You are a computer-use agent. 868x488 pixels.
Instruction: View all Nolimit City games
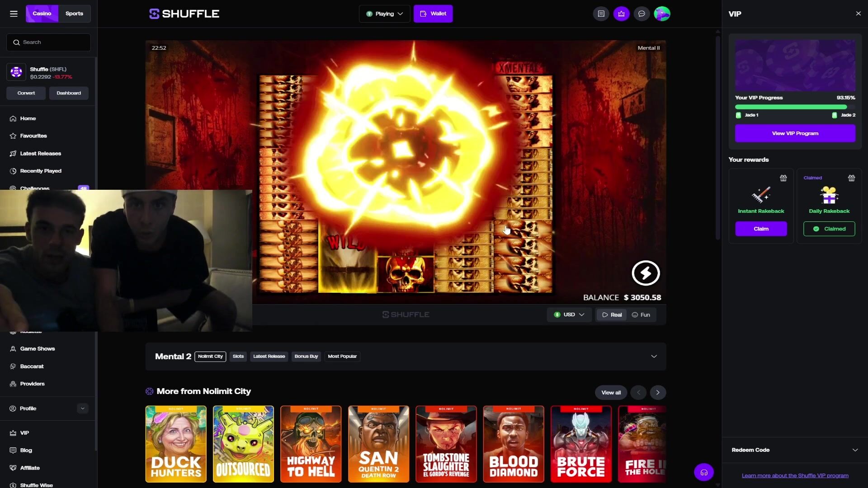[x=611, y=392]
